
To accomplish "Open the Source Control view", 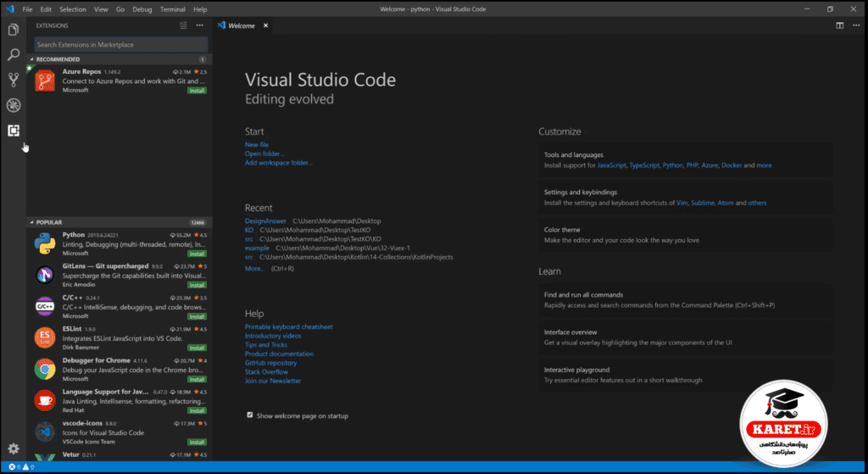I will point(14,80).
